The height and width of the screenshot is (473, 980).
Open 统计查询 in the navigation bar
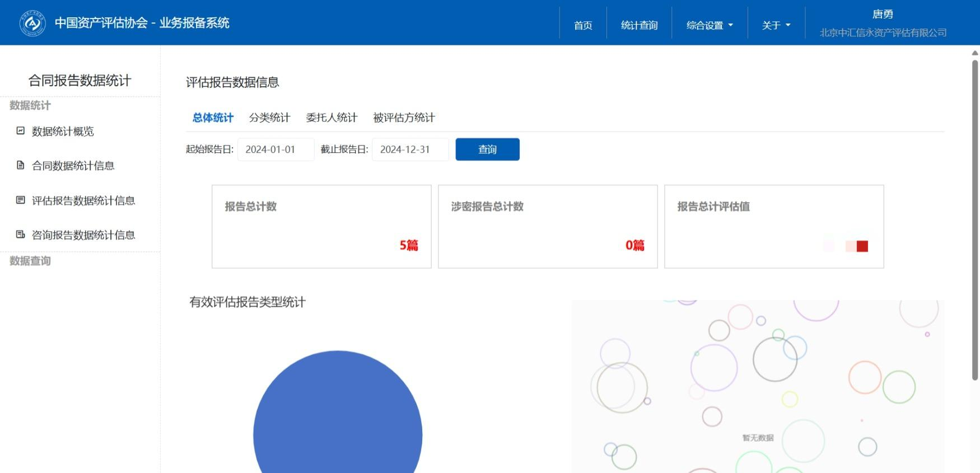[x=639, y=25]
